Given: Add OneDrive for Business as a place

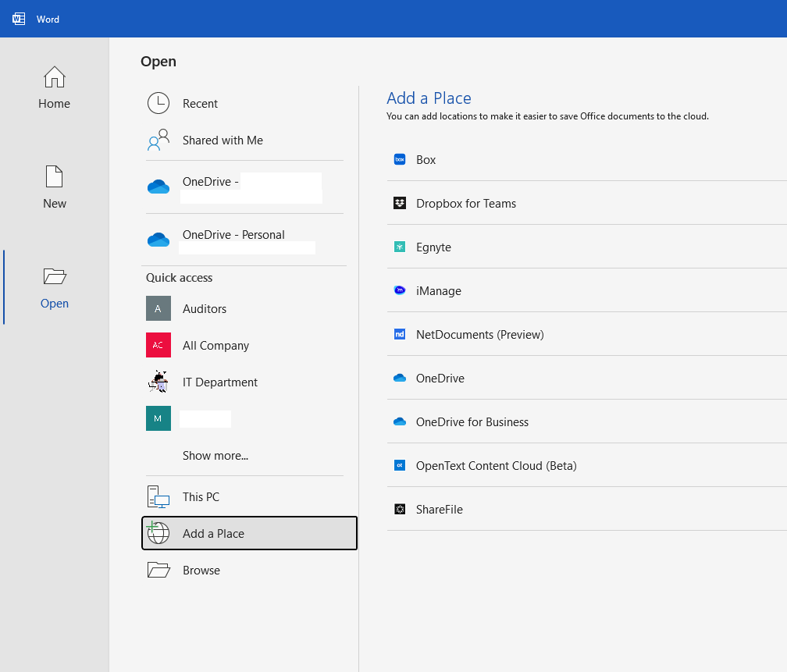Looking at the screenshot, I should coord(587,421).
